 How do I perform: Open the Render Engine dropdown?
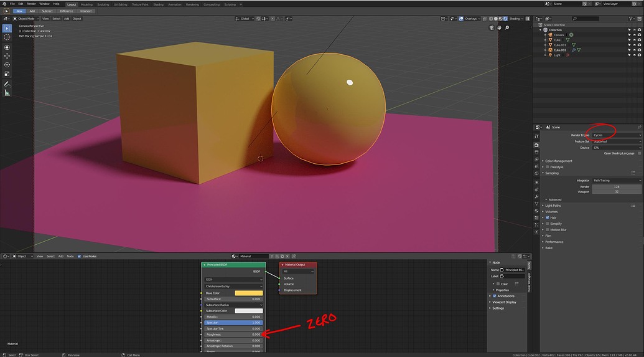click(617, 135)
